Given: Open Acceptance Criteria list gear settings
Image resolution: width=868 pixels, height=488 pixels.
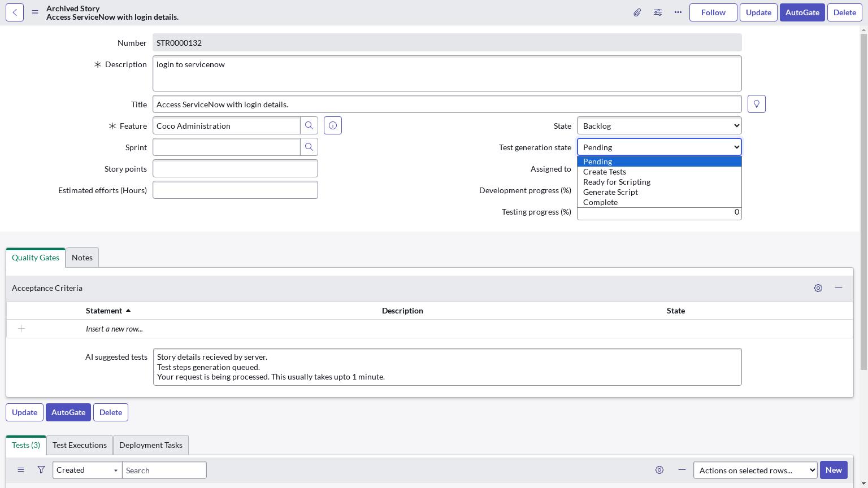Looking at the screenshot, I should [x=818, y=288].
